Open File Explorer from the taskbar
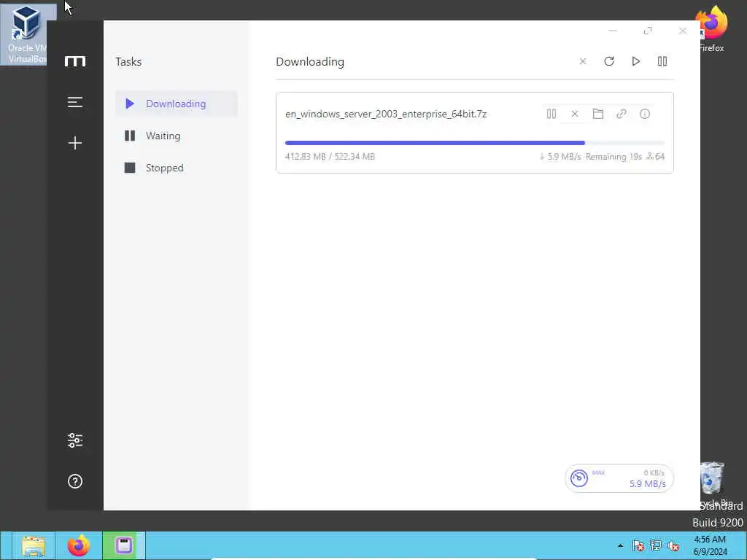Viewport: 747px width, 560px height. coord(34,545)
